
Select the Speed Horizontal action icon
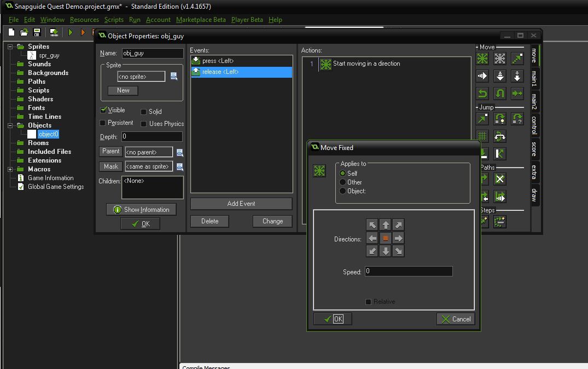pos(482,76)
